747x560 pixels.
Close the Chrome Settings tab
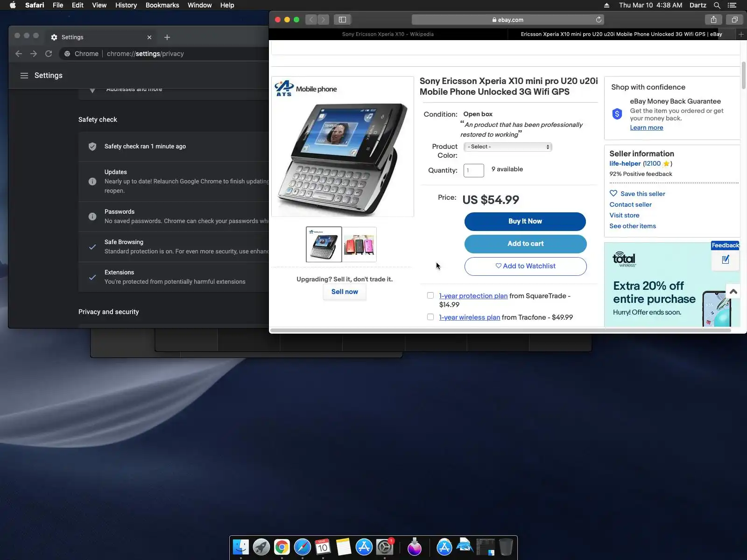click(x=149, y=37)
